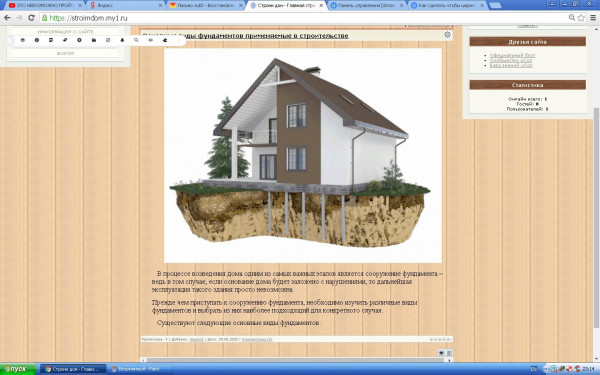Go back with the browser back arrow
The height and width of the screenshot is (375, 600).
(7, 18)
